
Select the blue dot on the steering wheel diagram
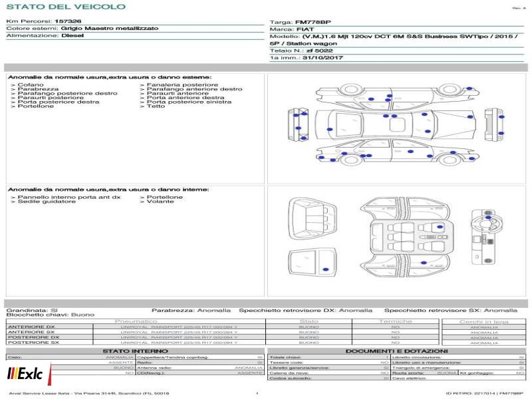coord(488,217)
